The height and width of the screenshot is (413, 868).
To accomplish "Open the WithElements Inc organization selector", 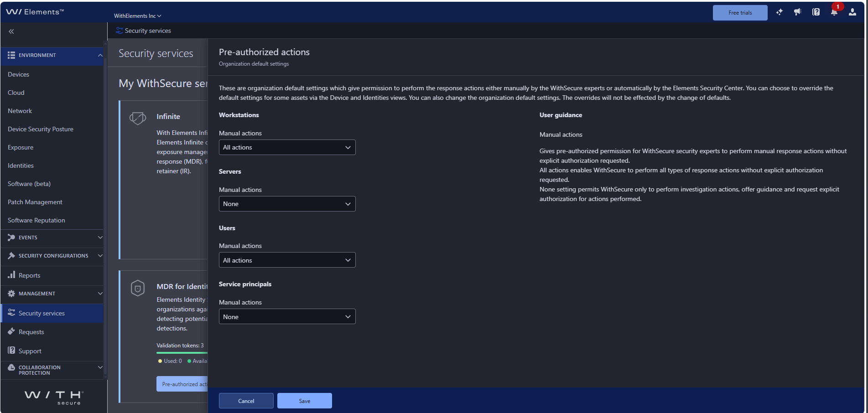I will (x=138, y=16).
